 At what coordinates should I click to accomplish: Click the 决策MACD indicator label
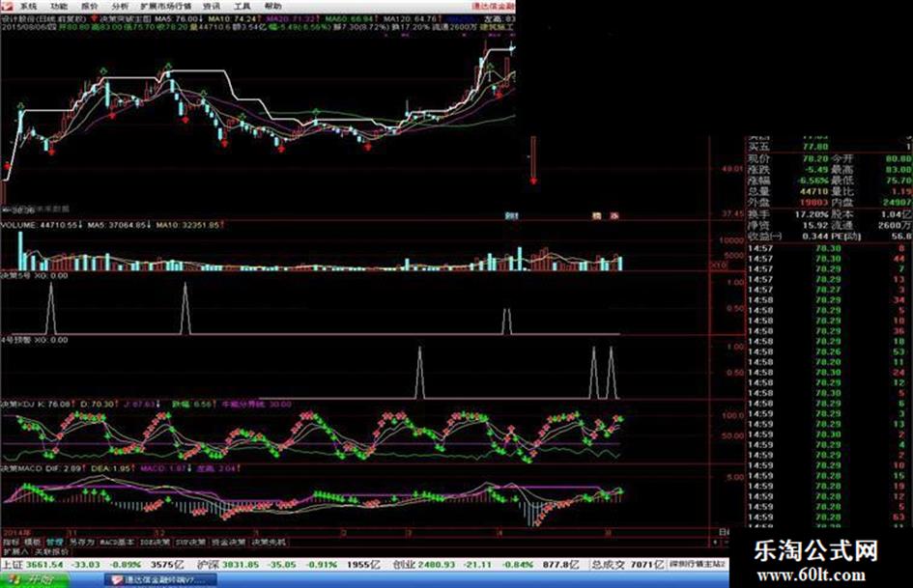21,468
